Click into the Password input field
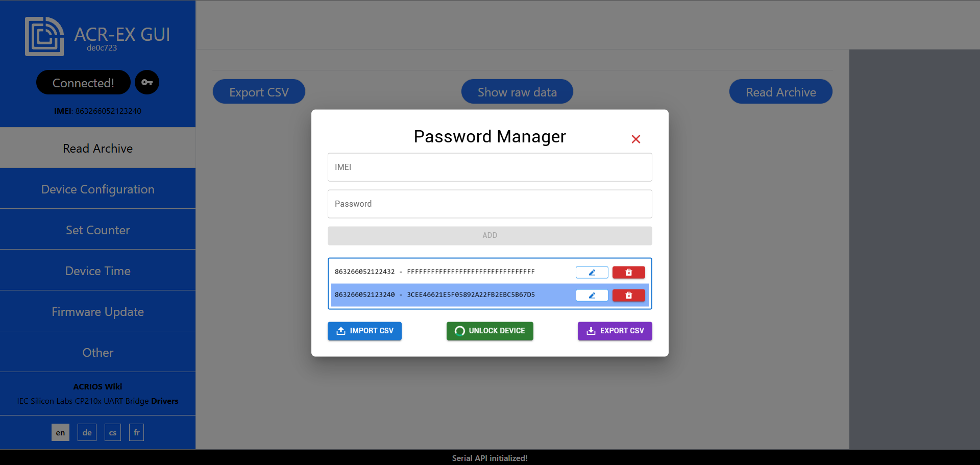Viewport: 980px width, 465px height. pos(489,204)
